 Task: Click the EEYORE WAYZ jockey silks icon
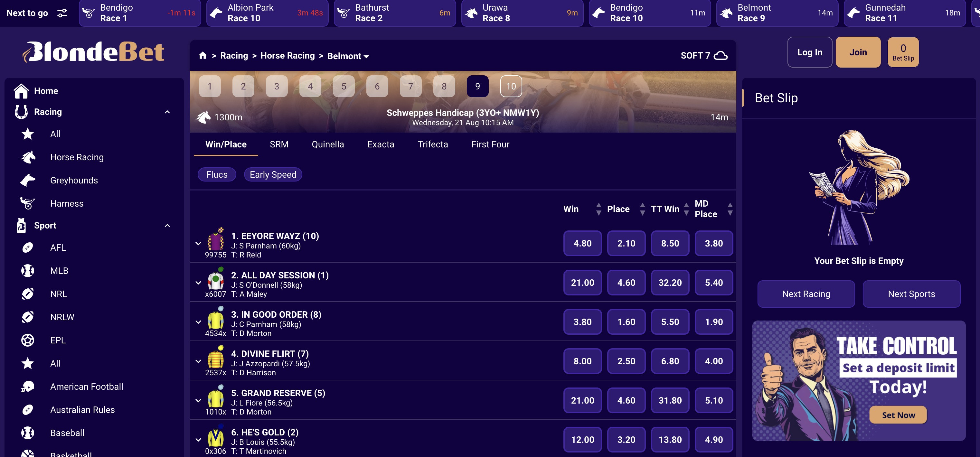216,239
